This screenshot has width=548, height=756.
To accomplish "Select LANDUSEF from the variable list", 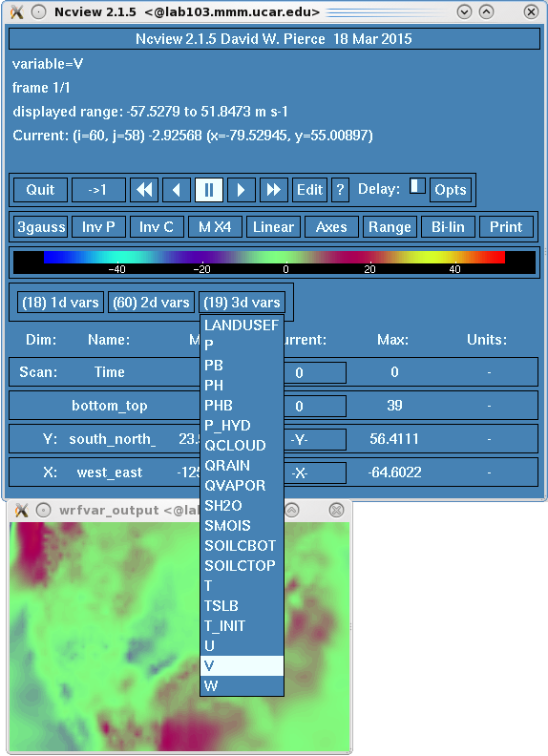I will (242, 325).
